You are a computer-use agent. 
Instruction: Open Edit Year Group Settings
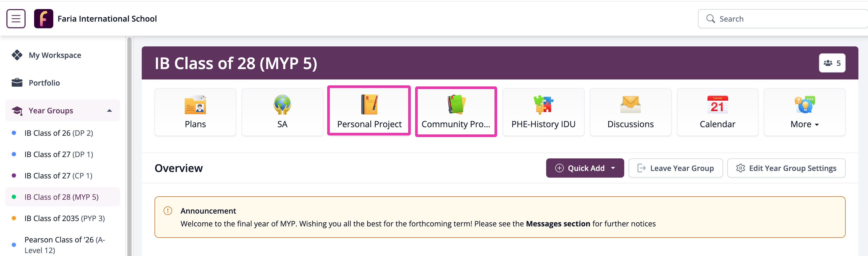(786, 168)
